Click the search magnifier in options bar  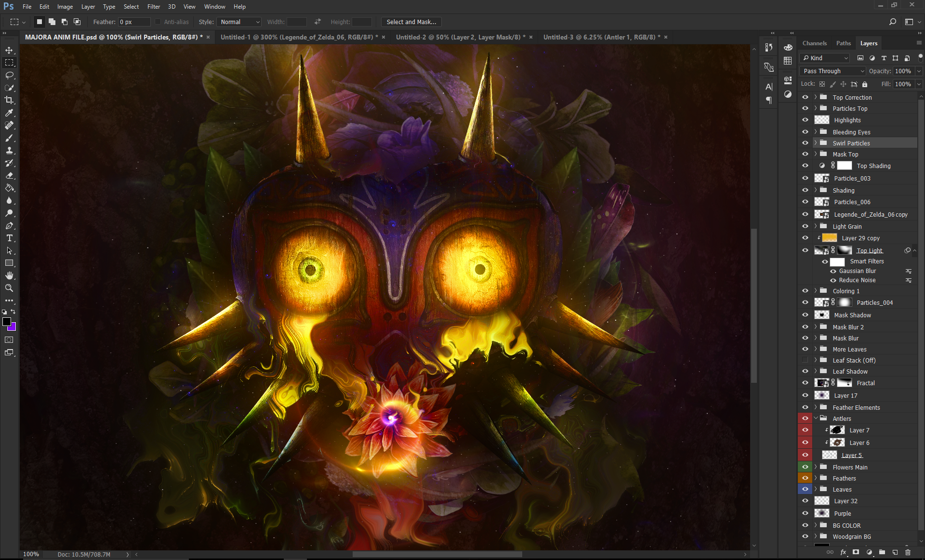click(892, 22)
